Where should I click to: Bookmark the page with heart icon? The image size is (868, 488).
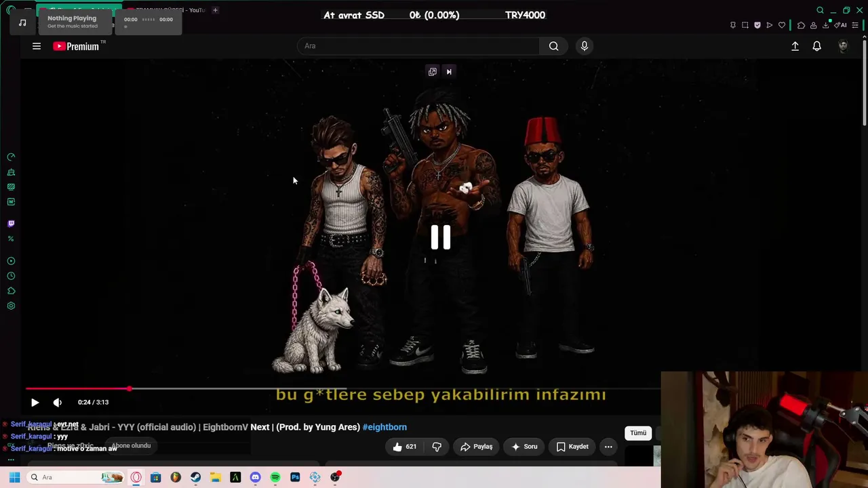tap(782, 25)
